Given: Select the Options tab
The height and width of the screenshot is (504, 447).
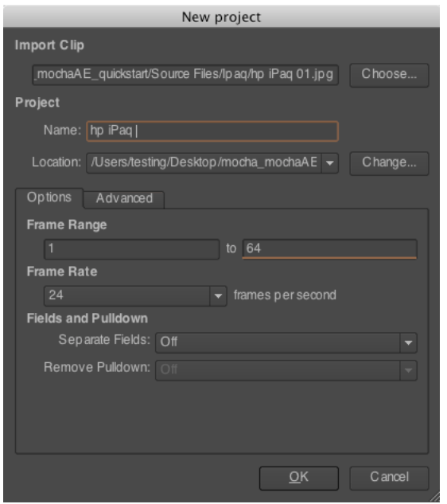Looking at the screenshot, I should click(x=49, y=197).
